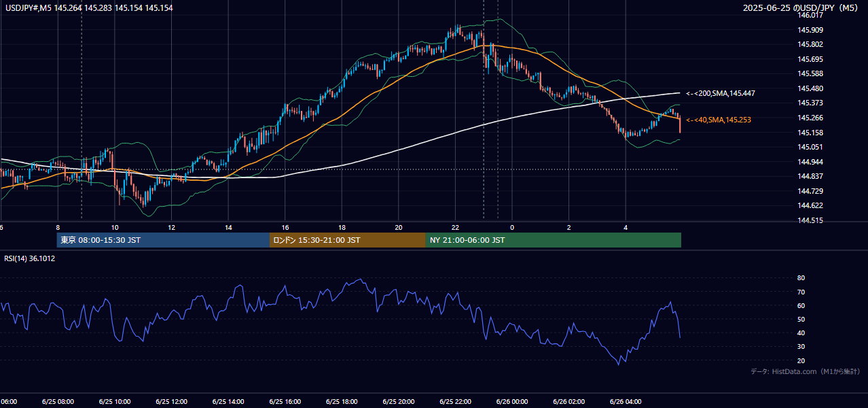Click bottom time label 6/25 08:00
This screenshot has height=408, width=868.
58,402
